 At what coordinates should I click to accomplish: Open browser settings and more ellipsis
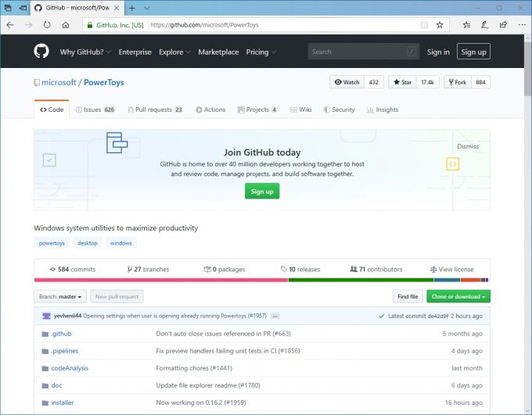click(x=522, y=25)
